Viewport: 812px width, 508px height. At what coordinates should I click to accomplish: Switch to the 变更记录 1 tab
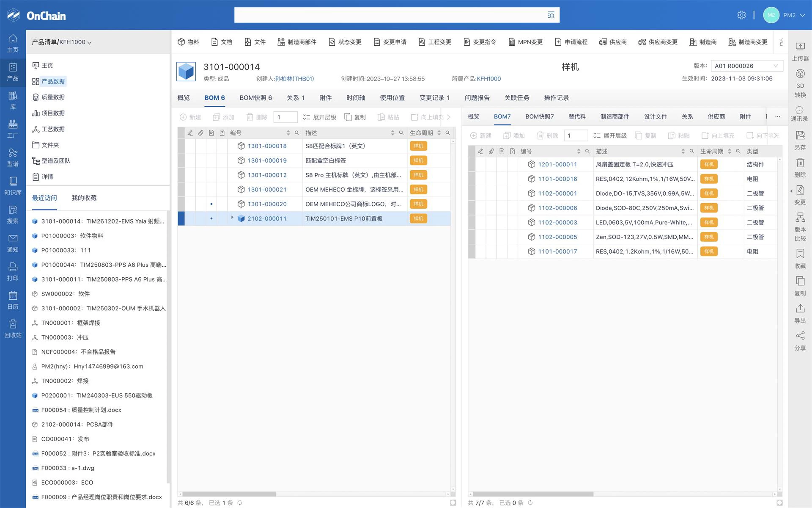[434, 98]
